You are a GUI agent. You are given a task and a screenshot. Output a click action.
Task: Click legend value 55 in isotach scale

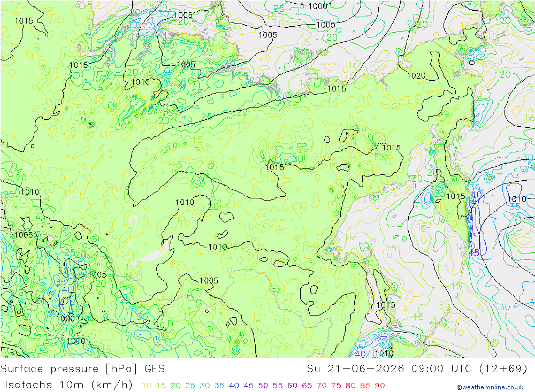[277, 386]
